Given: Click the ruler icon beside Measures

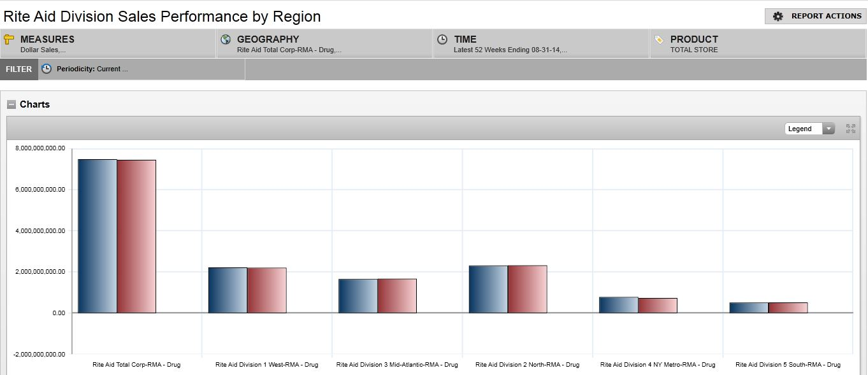Looking at the screenshot, I should pos(9,39).
